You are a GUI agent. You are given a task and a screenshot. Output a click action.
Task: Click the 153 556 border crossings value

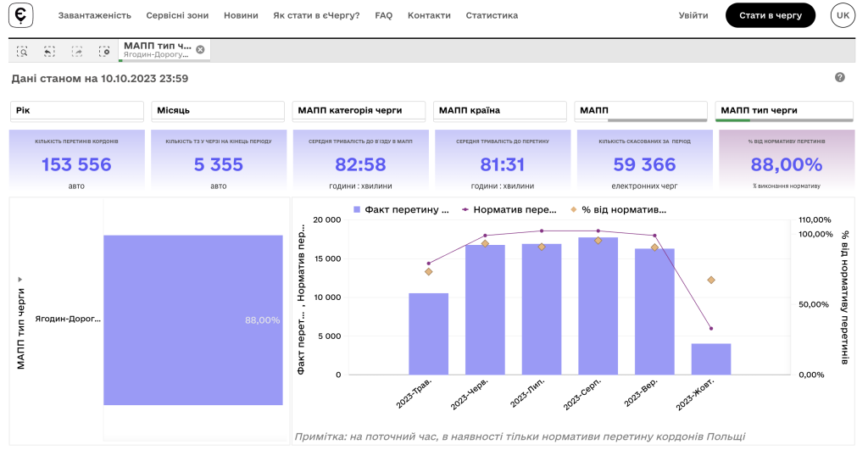click(x=76, y=164)
